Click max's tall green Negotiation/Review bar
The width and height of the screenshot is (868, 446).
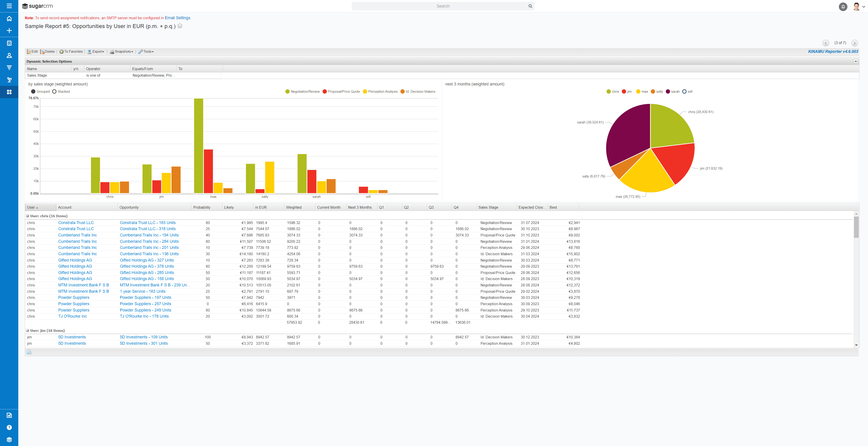coord(198,146)
